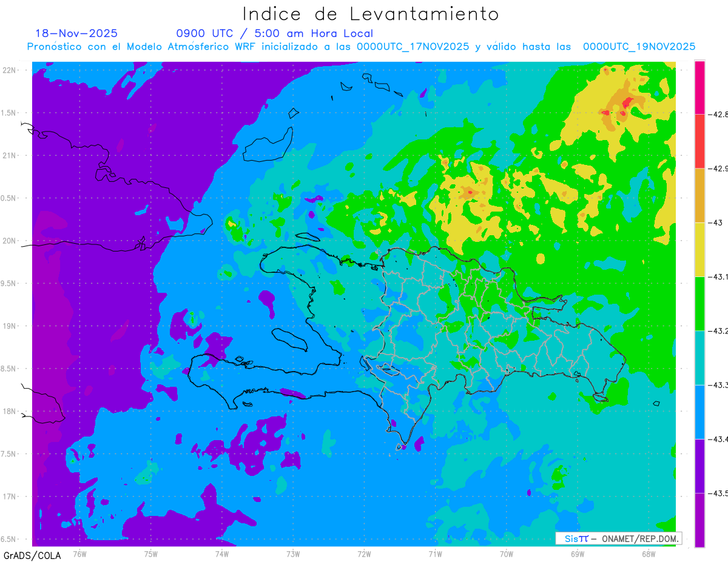The width and height of the screenshot is (728, 562).
Task: Click the title "Indice de Levantamiento"
Action: pos(371,13)
